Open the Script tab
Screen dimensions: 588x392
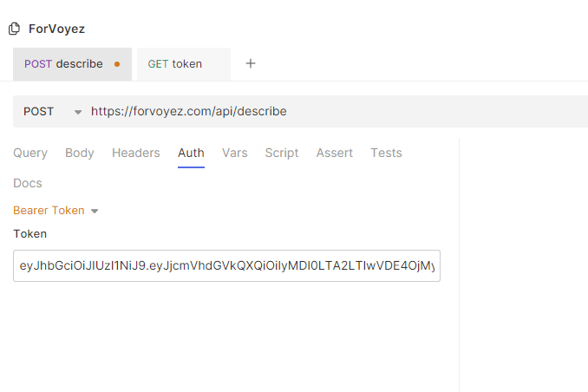click(282, 153)
